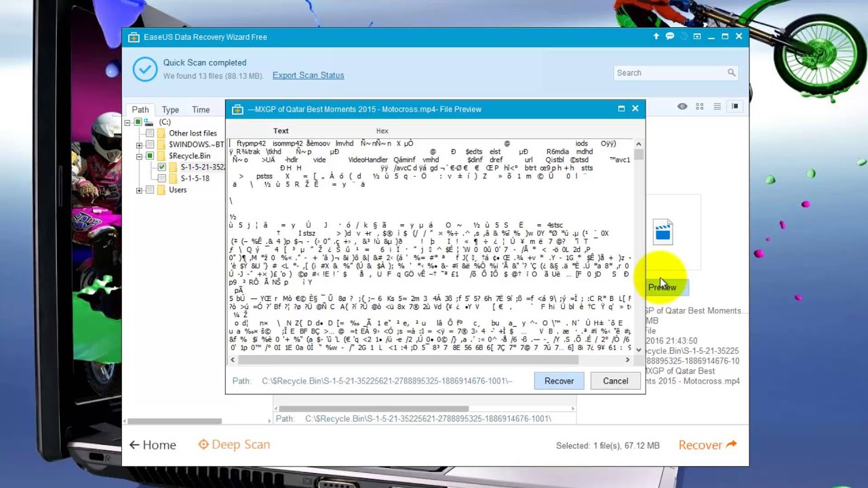Click the C: drive icon in tree

149,122
